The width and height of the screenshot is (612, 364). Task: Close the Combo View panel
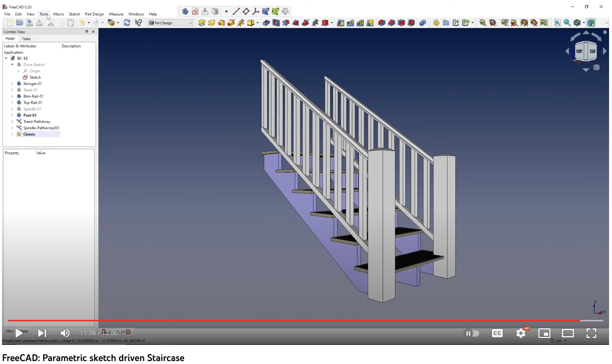tap(93, 31)
